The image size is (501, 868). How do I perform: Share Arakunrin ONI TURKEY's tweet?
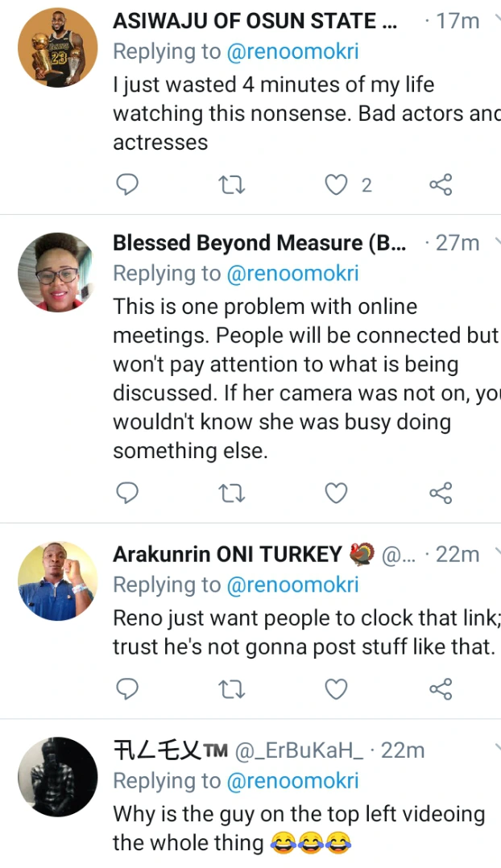(x=441, y=688)
